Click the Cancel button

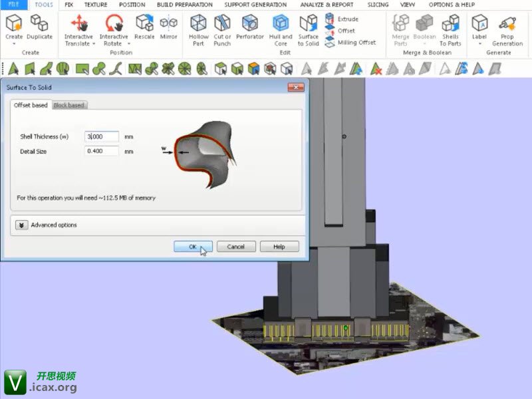click(236, 247)
